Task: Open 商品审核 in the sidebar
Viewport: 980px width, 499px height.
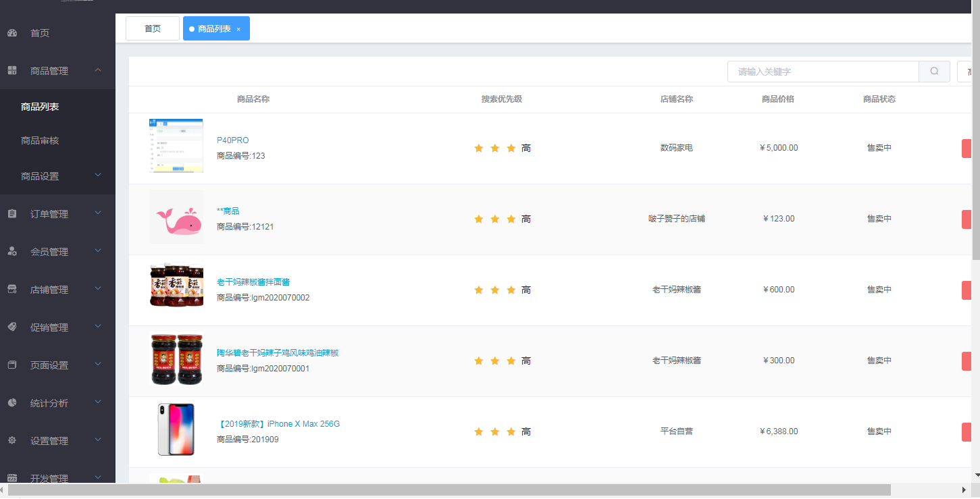Action: [x=40, y=141]
